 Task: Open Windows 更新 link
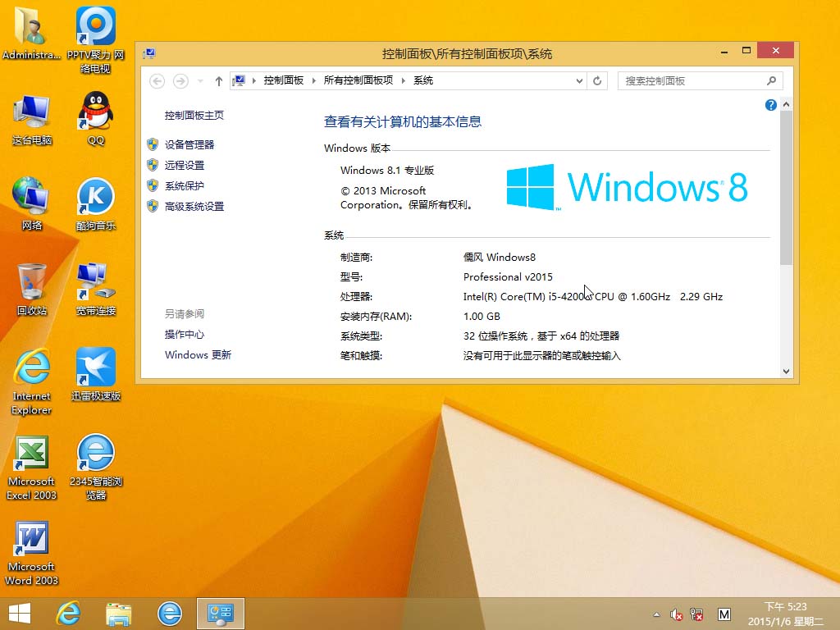pyautogui.click(x=198, y=354)
